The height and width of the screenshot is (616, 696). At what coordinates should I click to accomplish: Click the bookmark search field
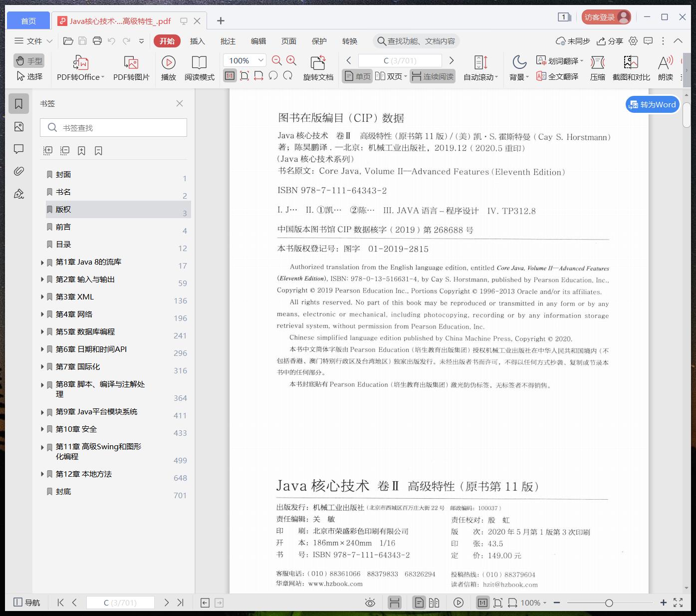coord(113,128)
